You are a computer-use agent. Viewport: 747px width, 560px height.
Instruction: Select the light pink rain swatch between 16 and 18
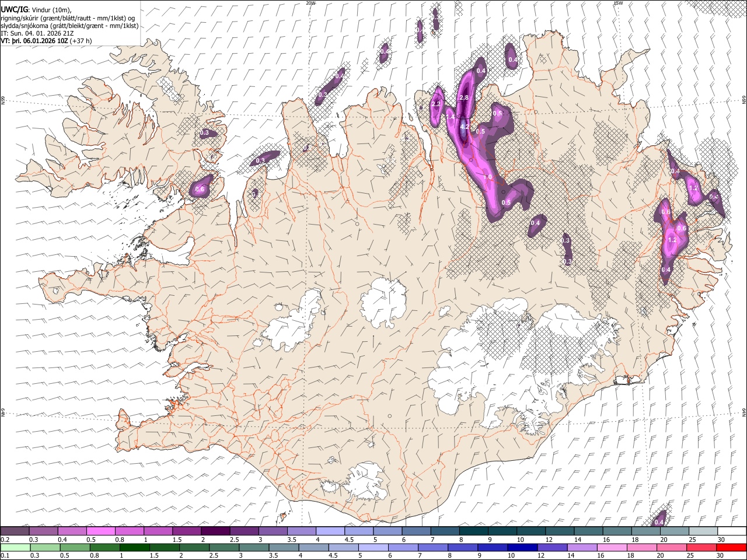pos(612,547)
